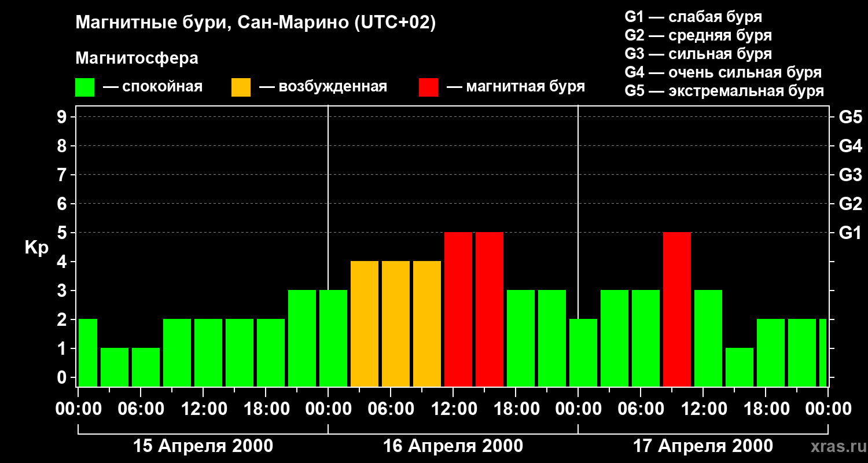868x463 pixels.
Task: Click the Kp axis label
Action: (x=36, y=248)
